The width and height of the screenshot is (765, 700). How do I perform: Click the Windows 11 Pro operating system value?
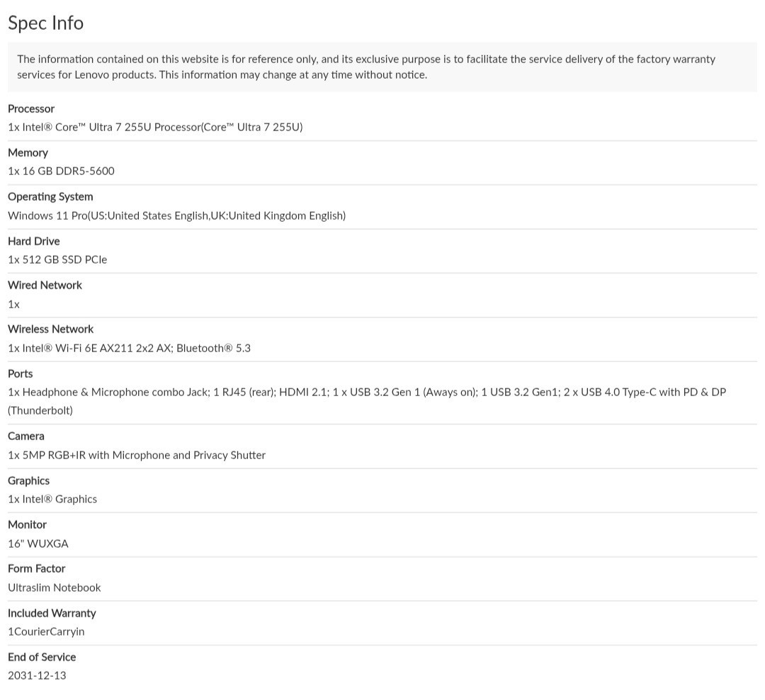point(176,215)
